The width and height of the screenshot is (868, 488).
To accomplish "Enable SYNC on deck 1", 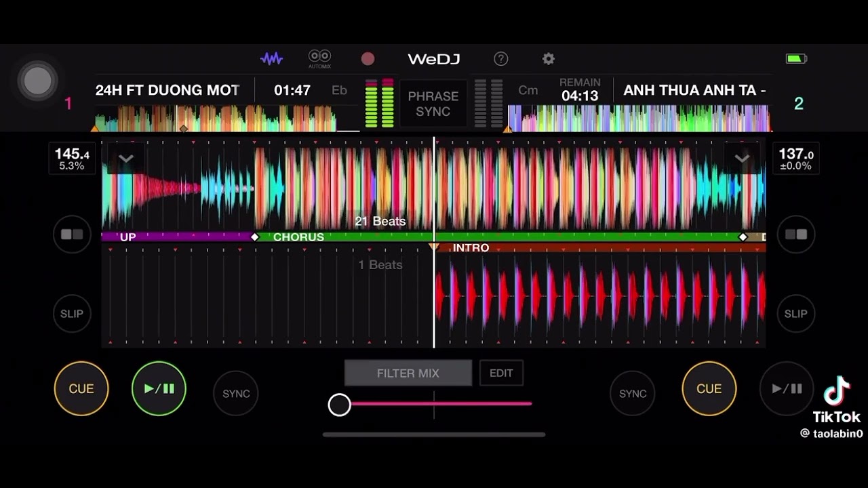I will 236,393.
